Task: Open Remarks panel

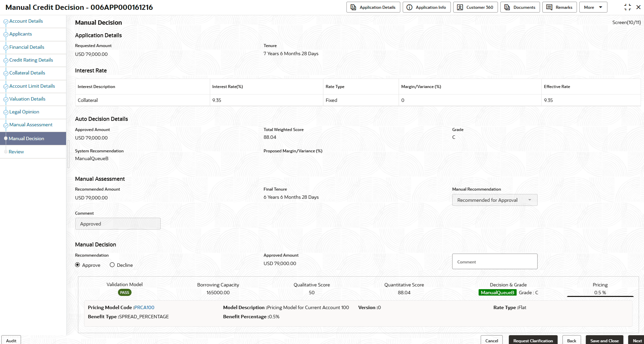Action: pyautogui.click(x=560, y=7)
